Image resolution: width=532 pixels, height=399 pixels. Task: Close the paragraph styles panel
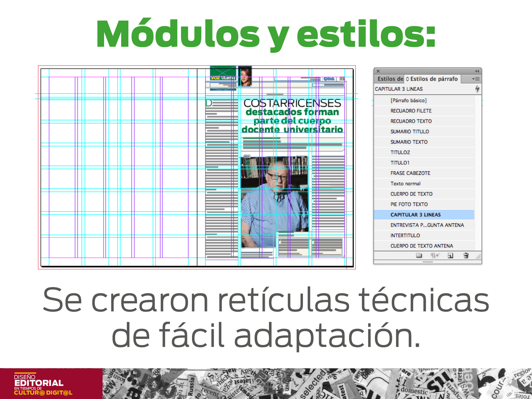tap(378, 71)
